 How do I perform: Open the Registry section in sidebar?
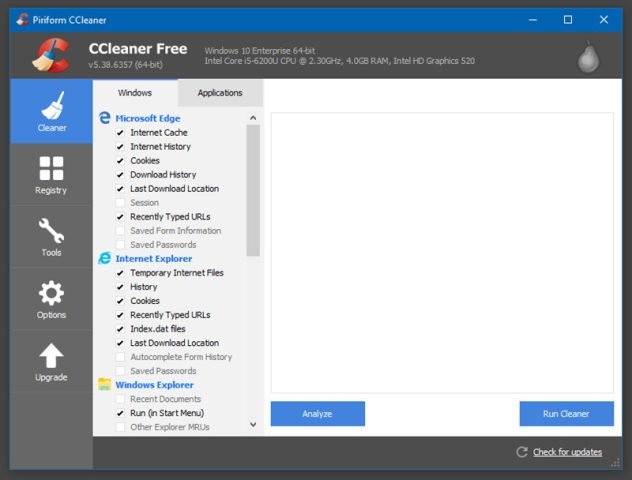pos(51,168)
